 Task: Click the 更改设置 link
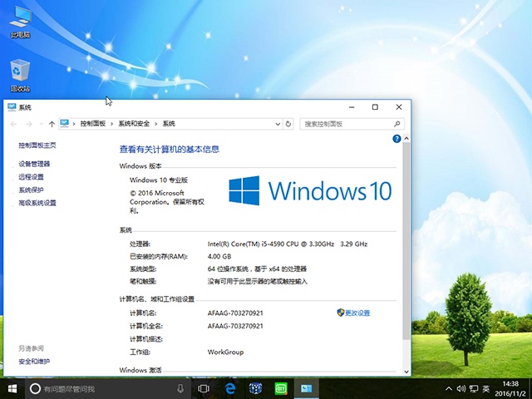tap(357, 313)
